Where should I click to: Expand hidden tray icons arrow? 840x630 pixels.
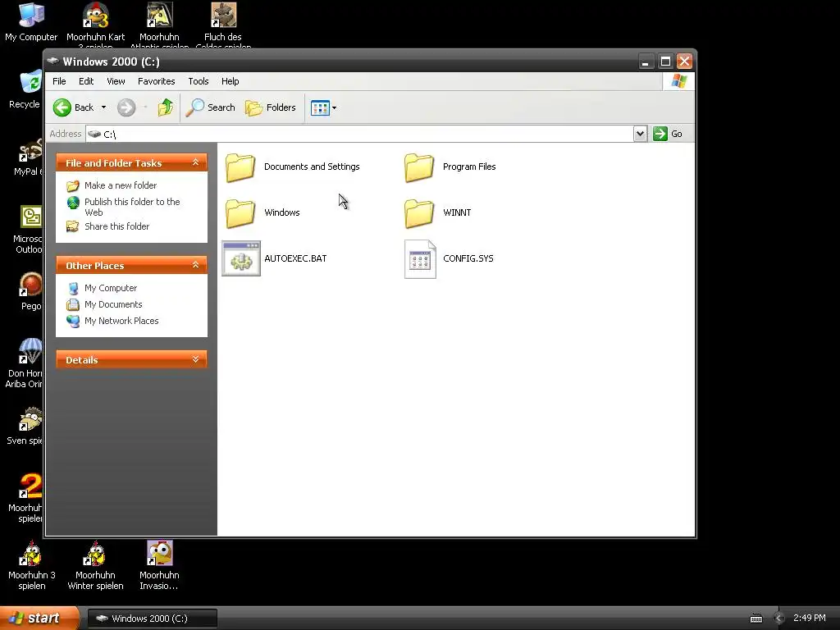778,619
